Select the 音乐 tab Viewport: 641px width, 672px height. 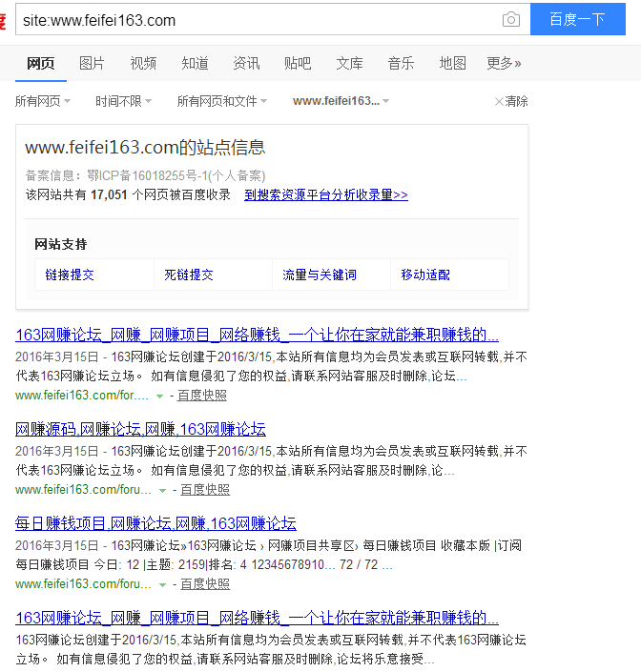(401, 64)
